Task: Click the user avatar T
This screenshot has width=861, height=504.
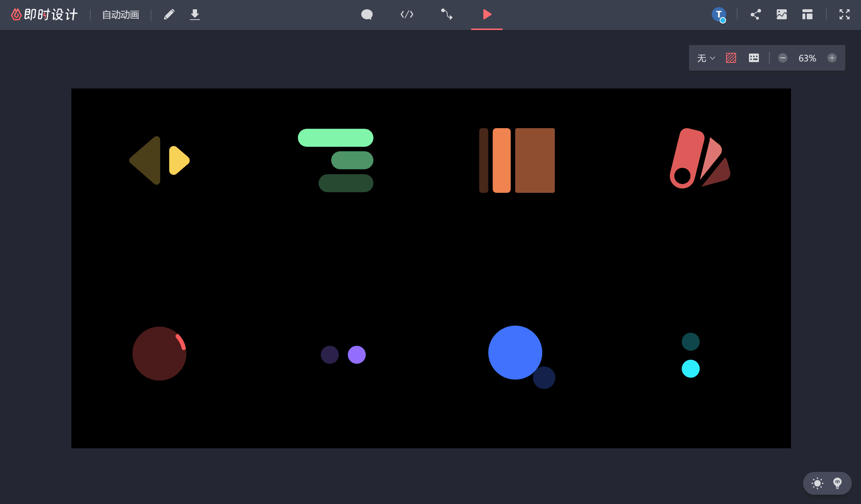Action: pyautogui.click(x=719, y=15)
